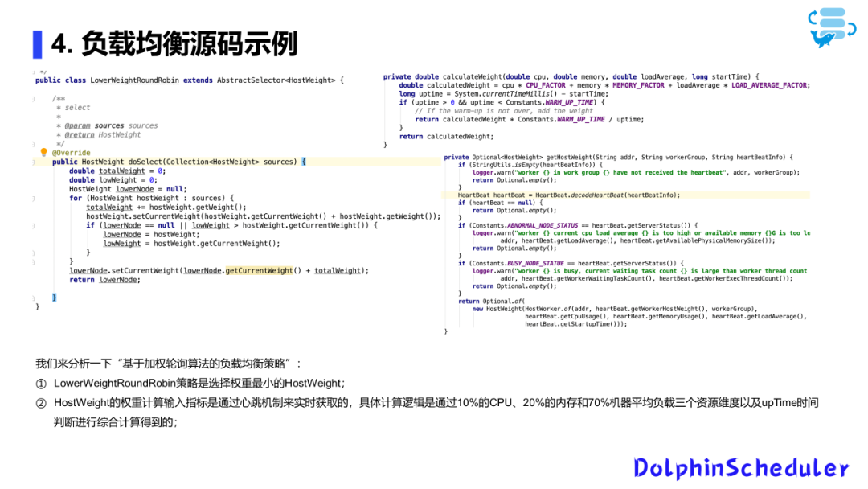Click the getHostWeight method signature
This screenshot has height=489, width=868.
point(618,158)
